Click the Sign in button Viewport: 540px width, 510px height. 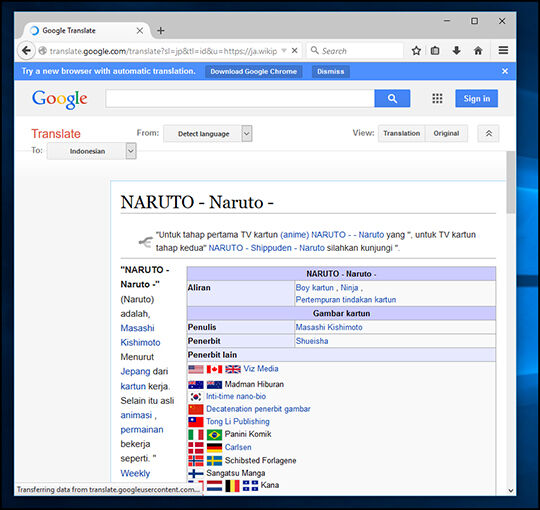point(476,98)
